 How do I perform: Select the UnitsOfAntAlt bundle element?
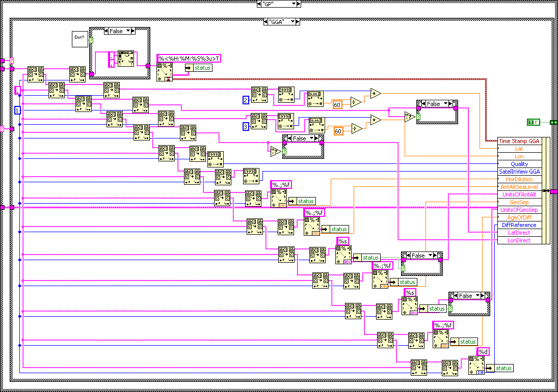[x=519, y=194]
